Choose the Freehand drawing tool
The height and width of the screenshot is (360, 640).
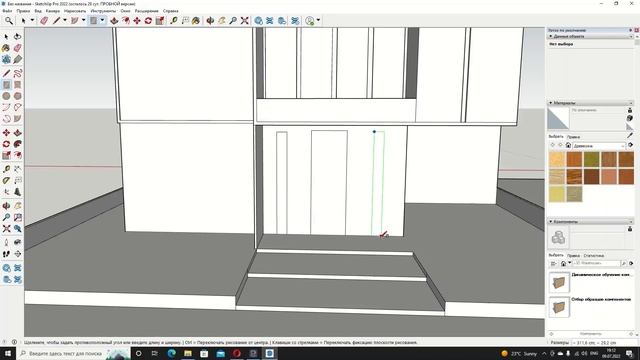[18, 73]
